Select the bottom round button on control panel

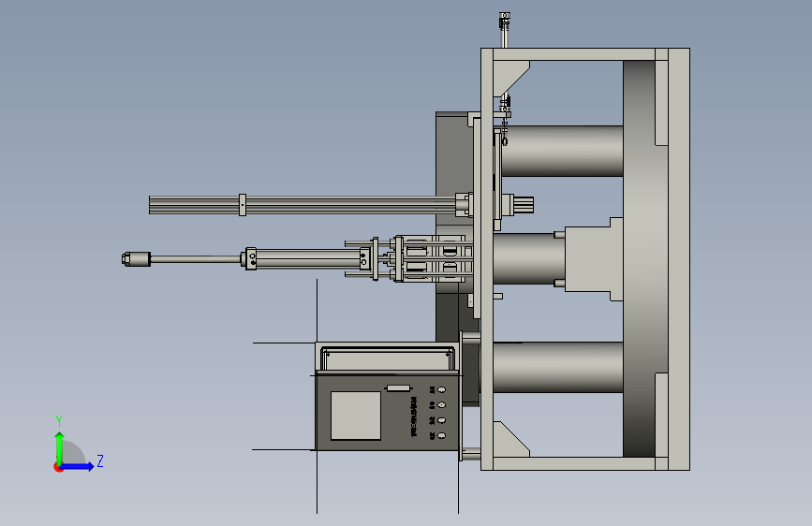point(442,435)
